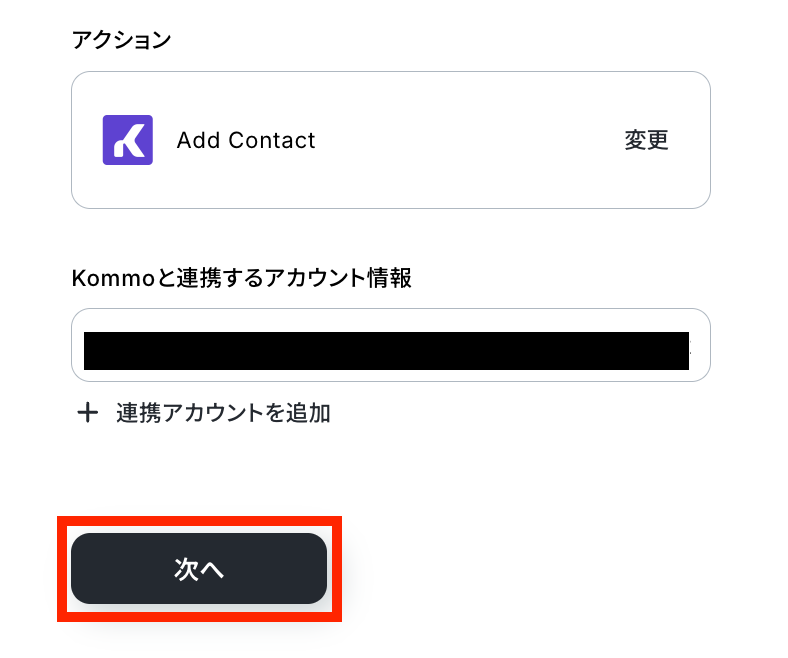788x658 pixels.
Task: Click the 連携アカウントを追加 text
Action: [x=223, y=413]
